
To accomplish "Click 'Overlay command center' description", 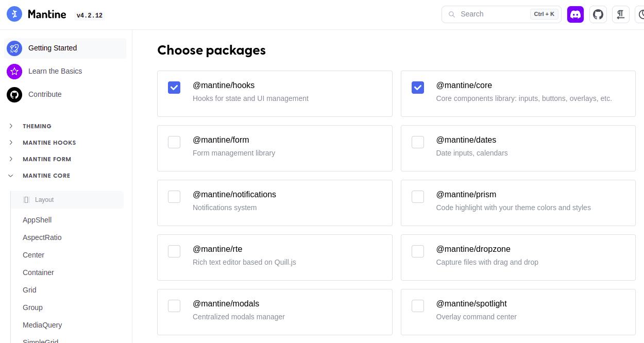I will point(476,317).
